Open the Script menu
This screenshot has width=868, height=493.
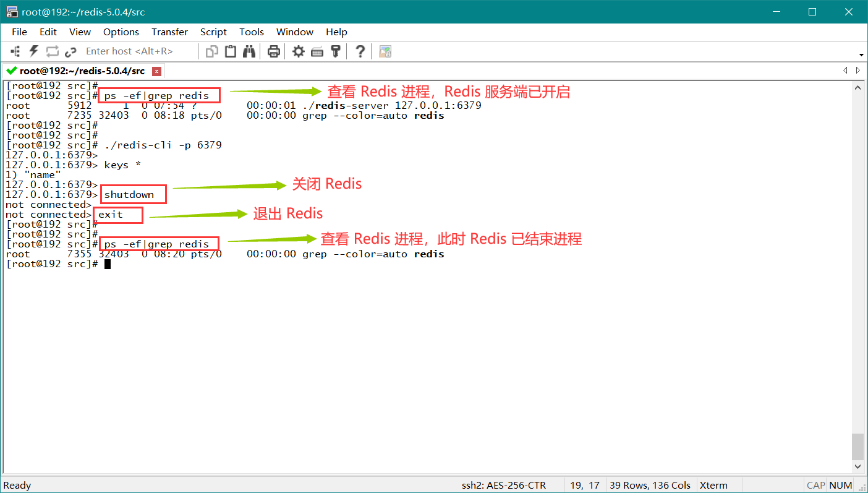(213, 32)
